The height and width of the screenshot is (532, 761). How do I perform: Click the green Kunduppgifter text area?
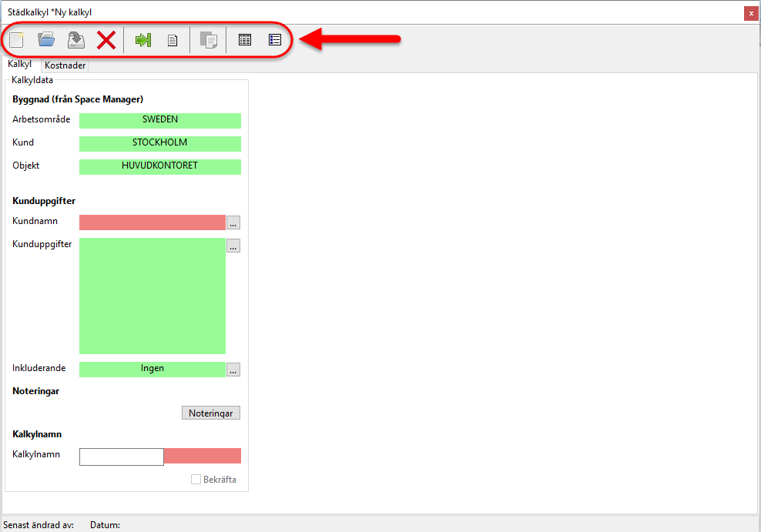pos(153,296)
